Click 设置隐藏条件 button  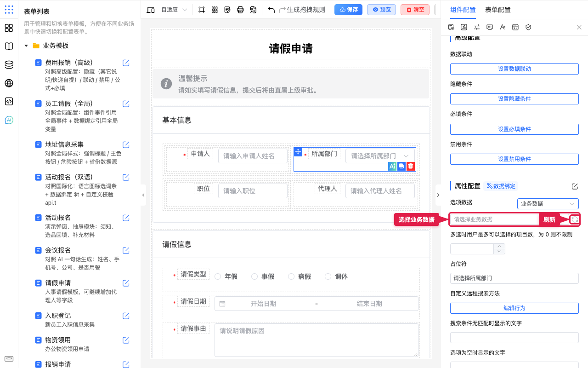(x=514, y=99)
